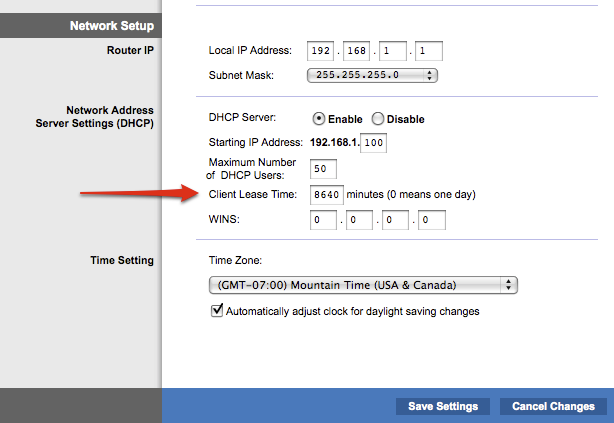This screenshot has width=614, height=423.
Task: Click the Starting IP Address last octet field
Action: pos(374,142)
